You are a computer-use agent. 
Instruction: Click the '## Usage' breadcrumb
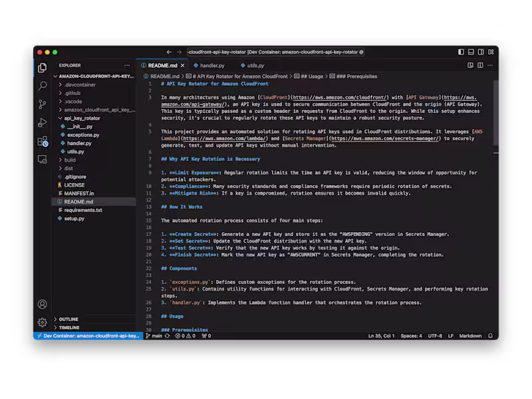309,76
